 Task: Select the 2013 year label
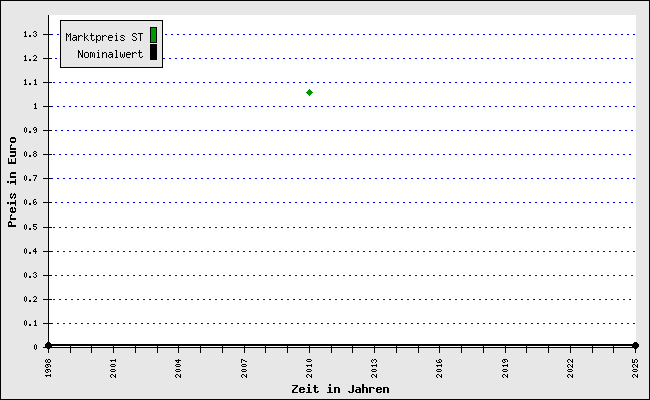click(x=375, y=366)
